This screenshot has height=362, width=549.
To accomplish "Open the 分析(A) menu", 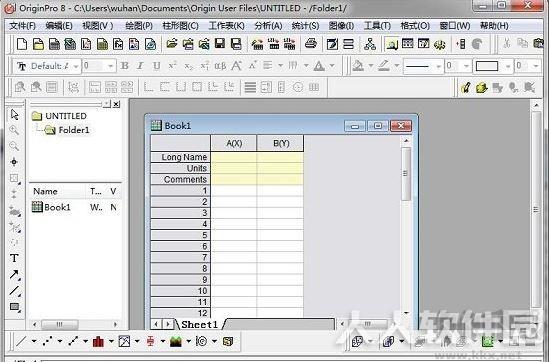I will click(x=268, y=26).
